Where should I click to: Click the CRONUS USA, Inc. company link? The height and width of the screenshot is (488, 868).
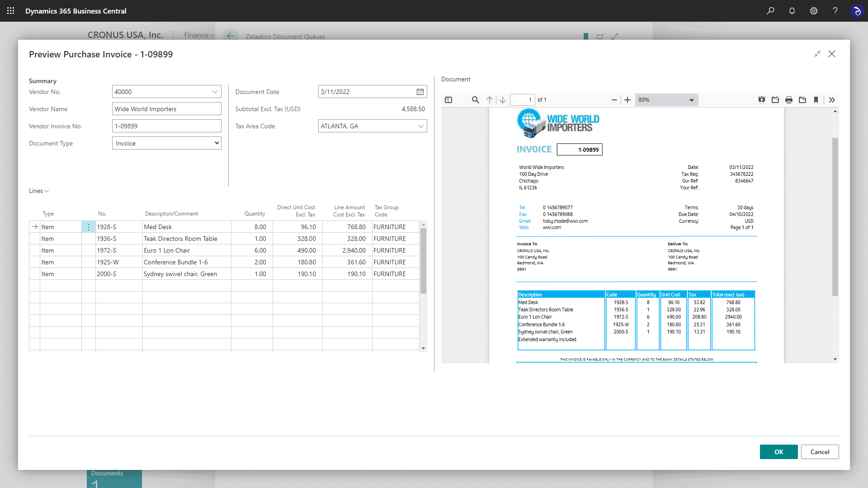coord(125,35)
